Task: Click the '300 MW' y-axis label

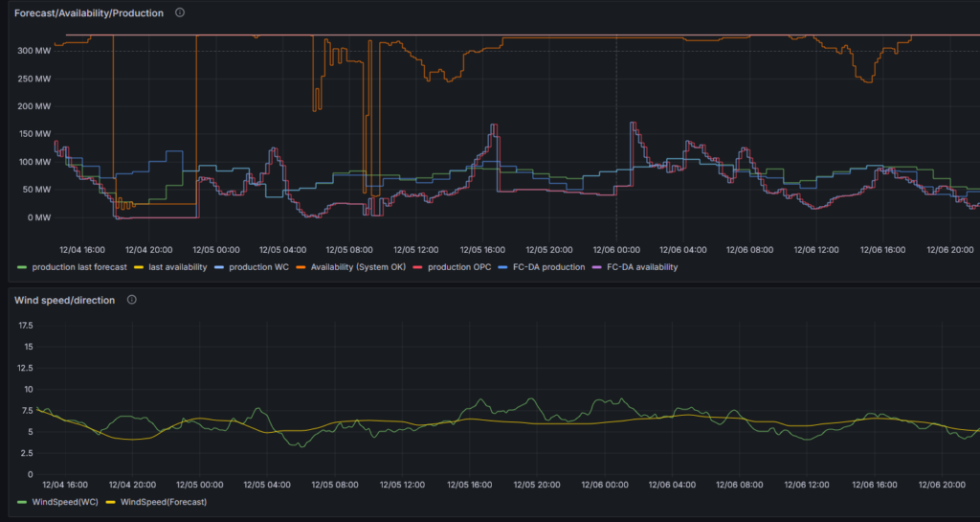Action: point(34,51)
